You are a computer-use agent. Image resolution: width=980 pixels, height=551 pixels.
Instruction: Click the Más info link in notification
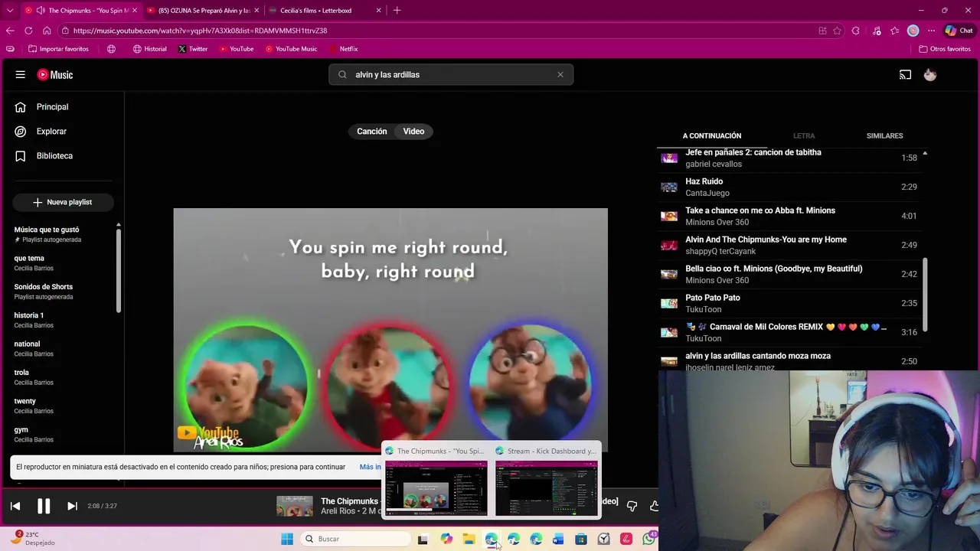(371, 467)
